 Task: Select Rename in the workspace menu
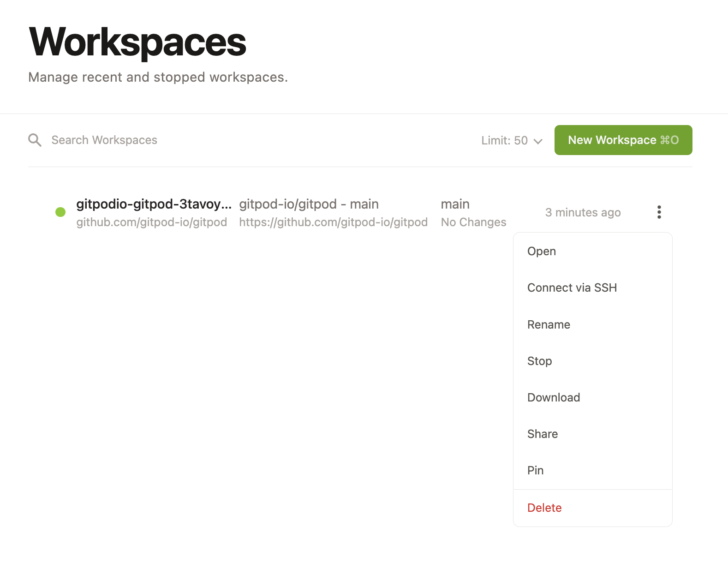(593, 324)
